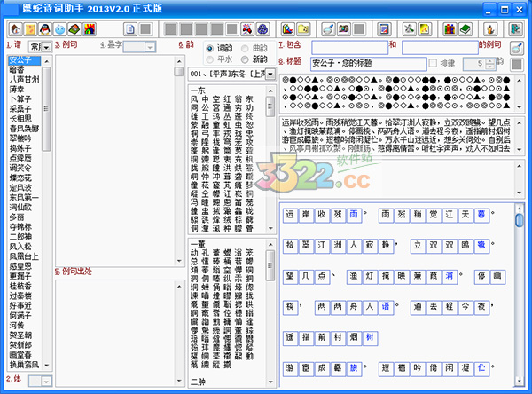532x394 pixels.
Task: Click the person figure toolbar icon
Action: 490,29
